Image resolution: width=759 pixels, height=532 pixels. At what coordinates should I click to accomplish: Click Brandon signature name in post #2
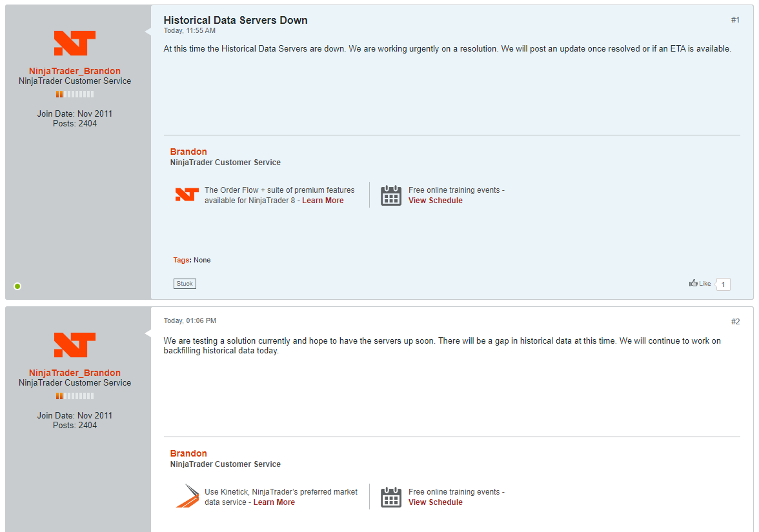pos(188,454)
